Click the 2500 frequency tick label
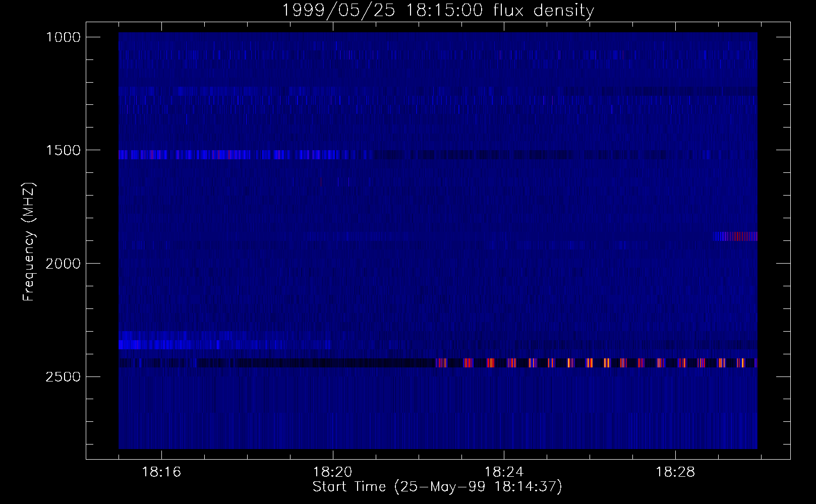 (x=63, y=377)
